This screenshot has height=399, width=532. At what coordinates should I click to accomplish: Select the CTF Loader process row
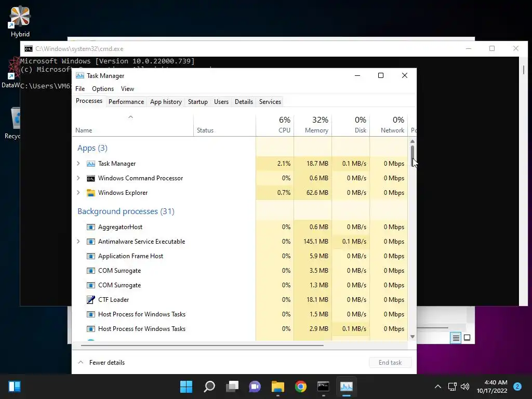(x=240, y=300)
